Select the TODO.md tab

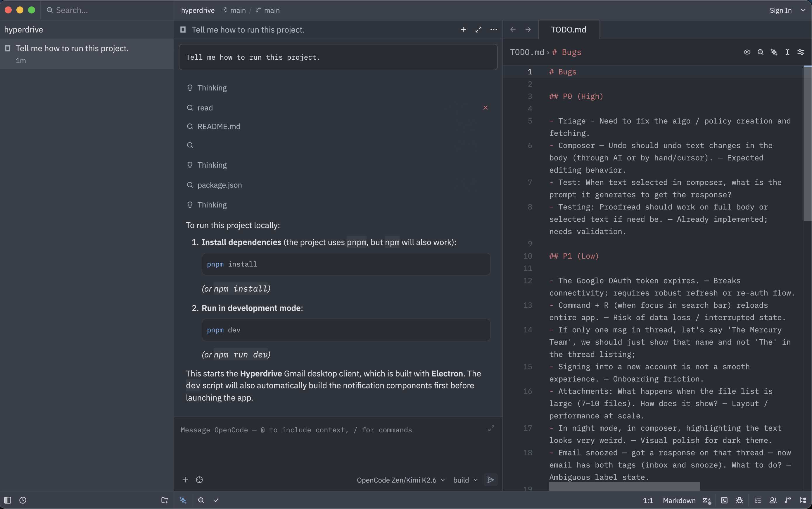coord(569,30)
